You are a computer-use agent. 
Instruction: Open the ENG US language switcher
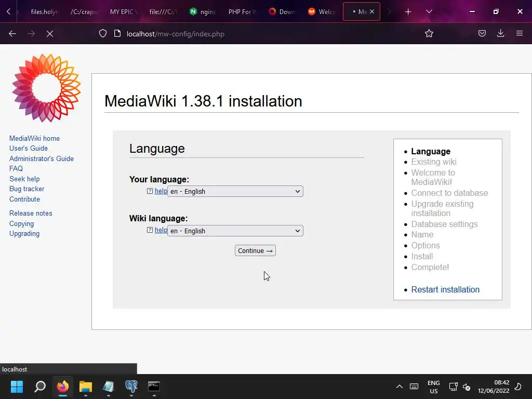tap(434, 387)
